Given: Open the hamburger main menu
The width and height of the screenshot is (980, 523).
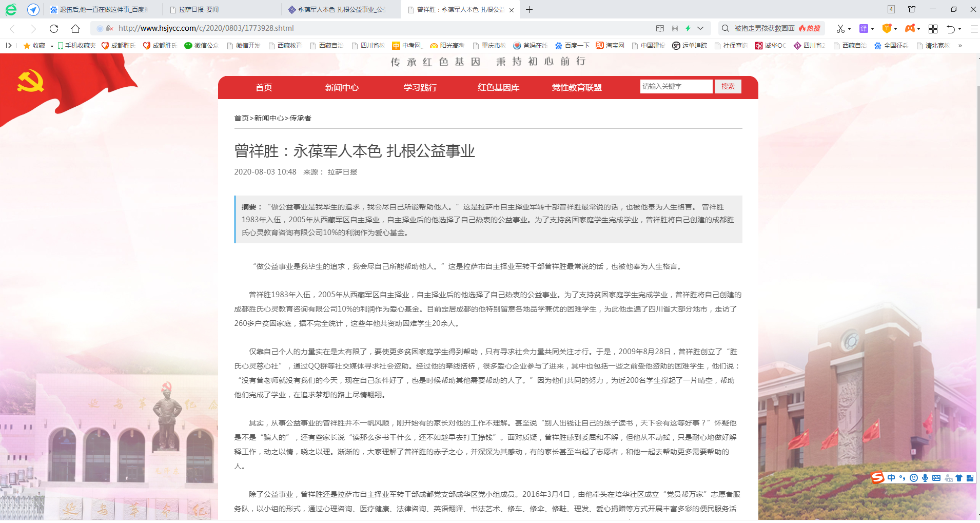Looking at the screenshot, I should tap(974, 29).
